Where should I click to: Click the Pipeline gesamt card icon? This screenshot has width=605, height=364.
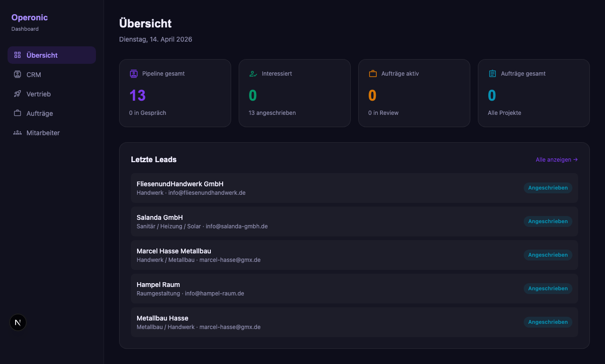[134, 74]
